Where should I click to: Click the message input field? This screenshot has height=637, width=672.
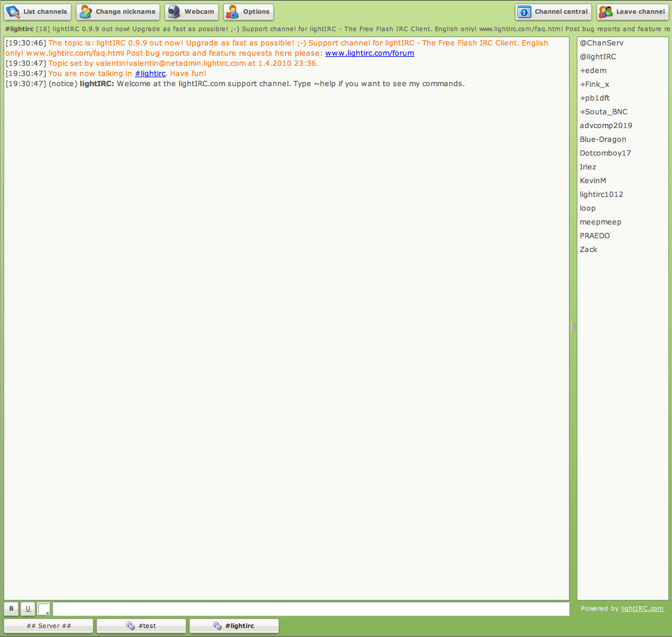click(311, 609)
